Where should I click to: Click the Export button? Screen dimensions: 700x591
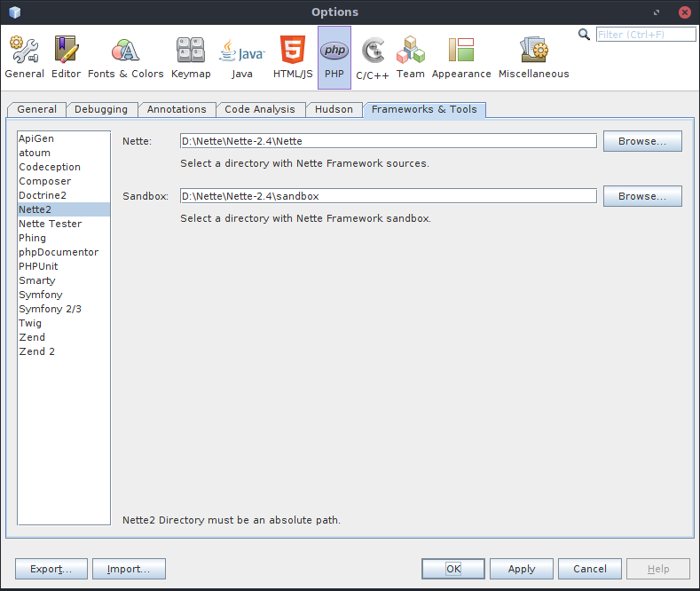click(51, 569)
